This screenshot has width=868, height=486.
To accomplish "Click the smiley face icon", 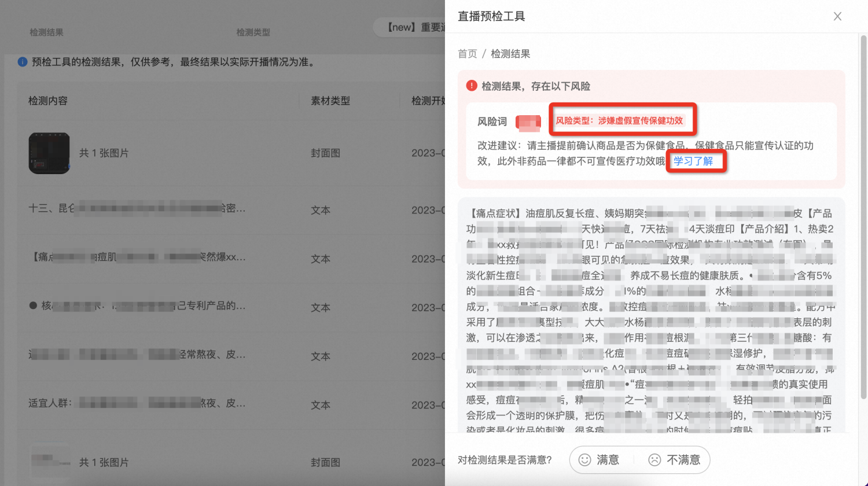I will coord(585,460).
